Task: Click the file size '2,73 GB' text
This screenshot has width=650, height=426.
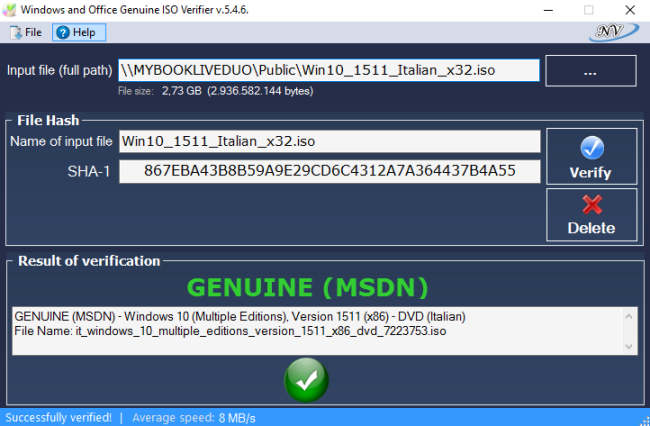Action: coord(181,91)
